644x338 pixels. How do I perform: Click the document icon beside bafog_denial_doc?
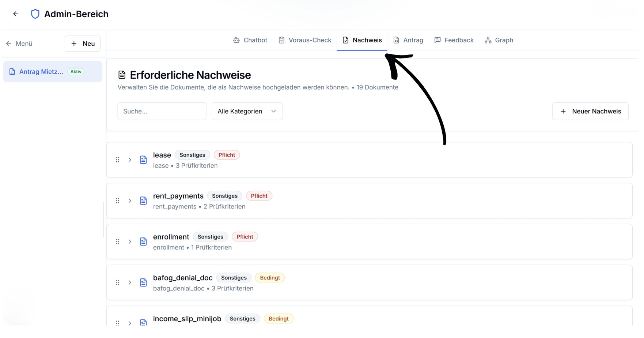(x=143, y=283)
